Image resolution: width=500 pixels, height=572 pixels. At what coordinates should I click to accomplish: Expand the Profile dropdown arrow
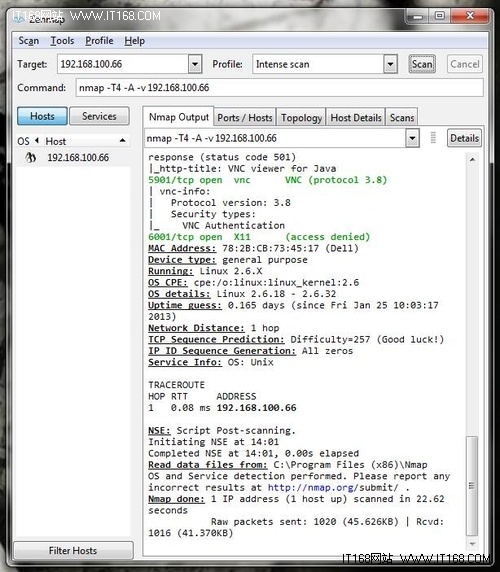pyautogui.click(x=390, y=65)
